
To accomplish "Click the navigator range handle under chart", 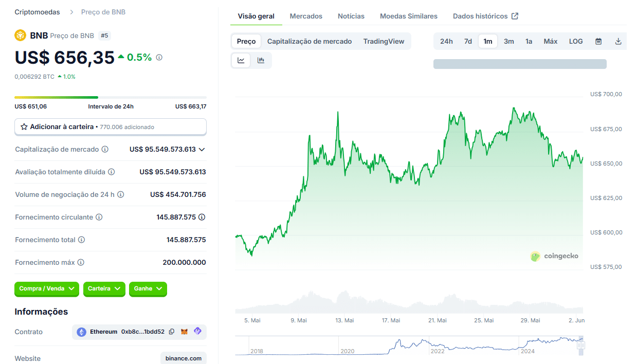I will tap(581, 346).
